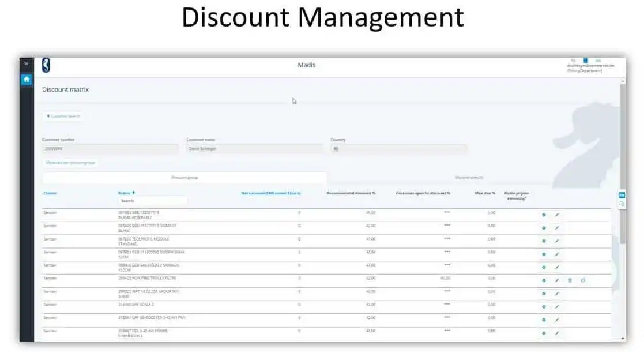Click the Country field

(x=399, y=149)
